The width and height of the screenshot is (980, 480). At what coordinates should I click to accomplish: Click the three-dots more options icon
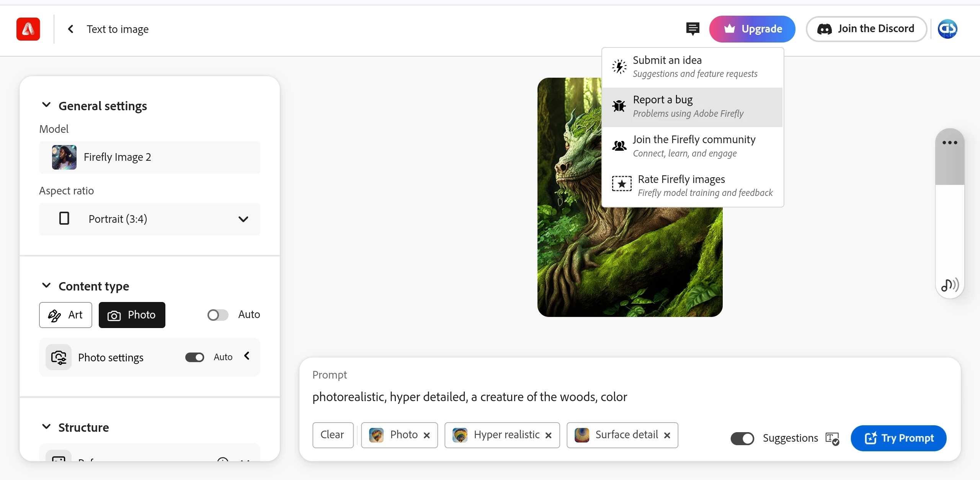tap(950, 143)
